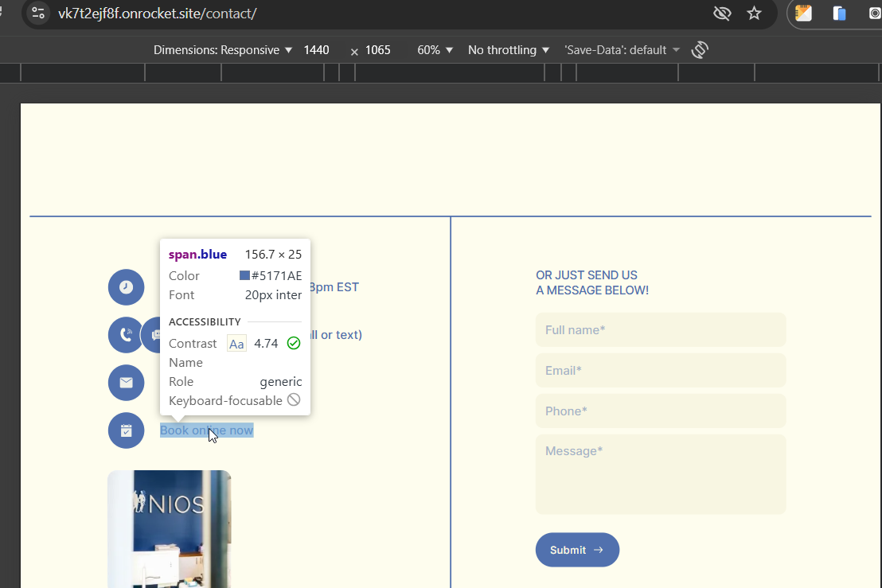Click the span.blue element label in tooltip
Image resolution: width=882 pixels, height=588 pixels.
[x=197, y=254]
